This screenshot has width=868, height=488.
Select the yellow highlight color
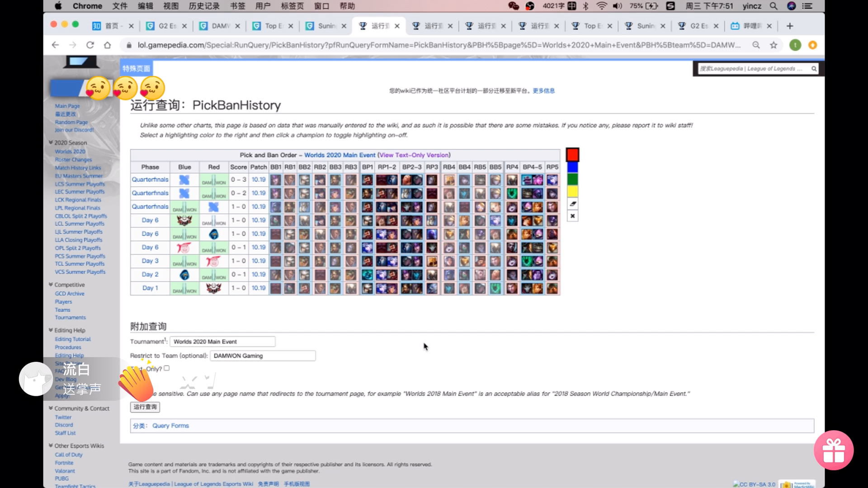coord(572,192)
